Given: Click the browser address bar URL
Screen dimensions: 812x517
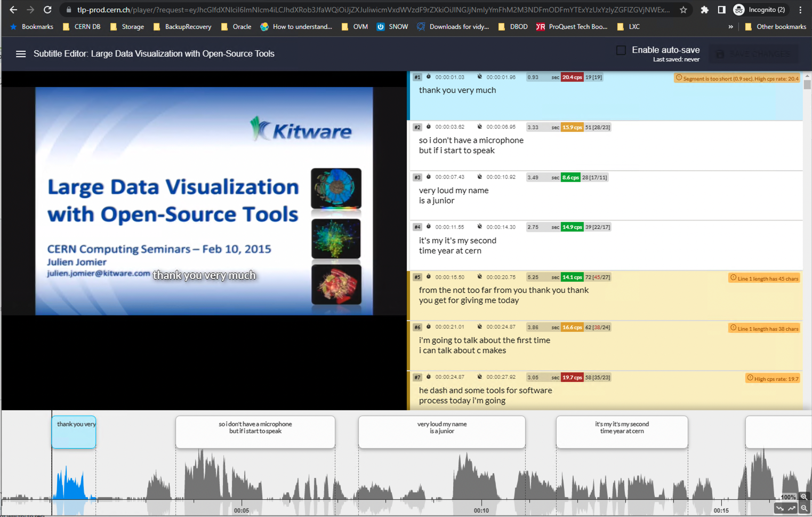Looking at the screenshot, I should [373, 10].
